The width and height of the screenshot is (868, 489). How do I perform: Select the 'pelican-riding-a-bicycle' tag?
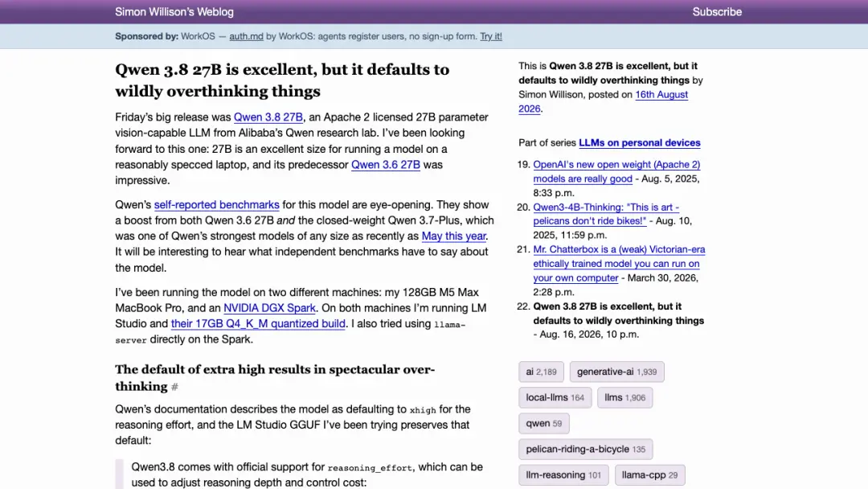click(x=585, y=449)
